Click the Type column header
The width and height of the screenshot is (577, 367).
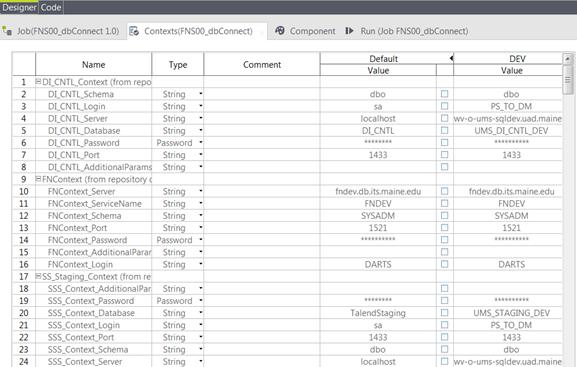click(x=178, y=64)
